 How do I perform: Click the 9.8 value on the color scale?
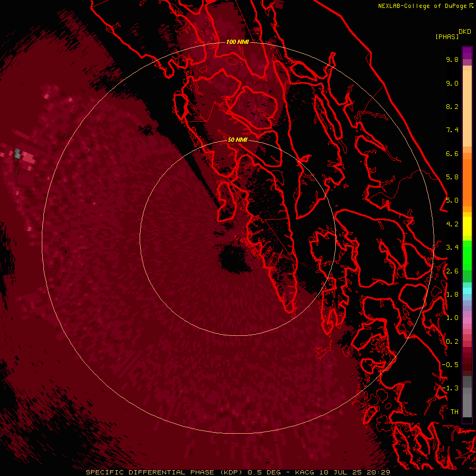click(x=452, y=59)
